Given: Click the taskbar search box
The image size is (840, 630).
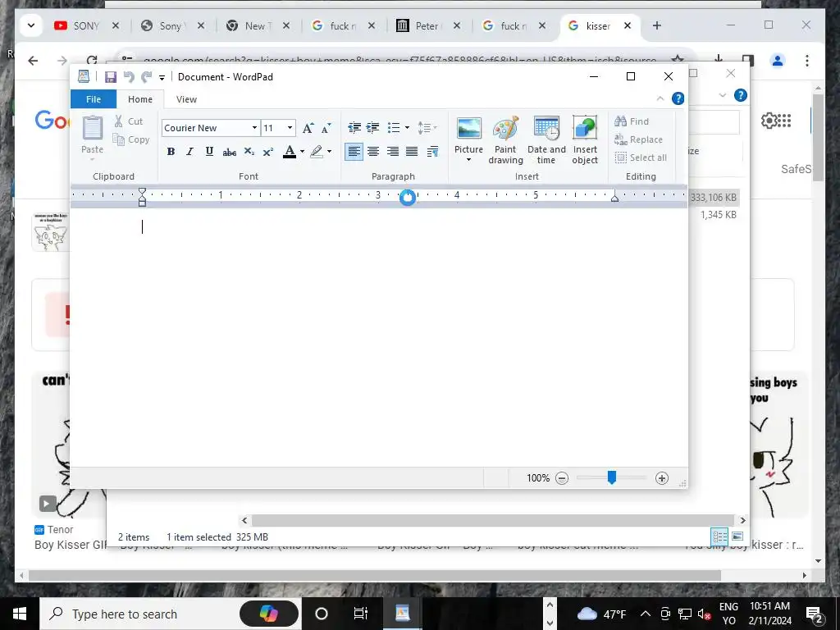Looking at the screenshot, I should 171,614.
